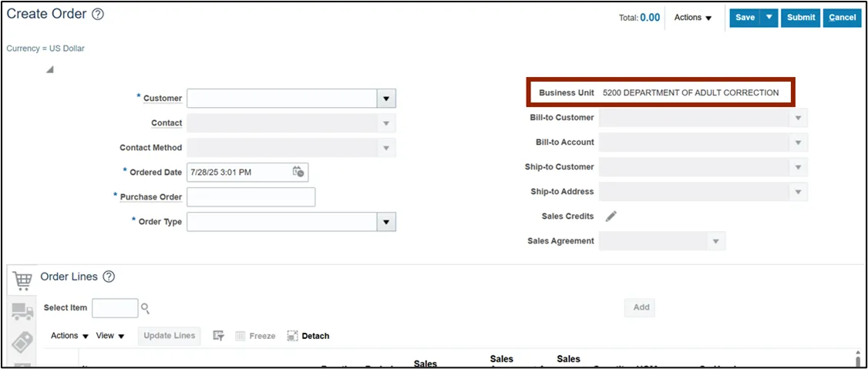Open the Order Lines Actions menu
This screenshot has width=868, height=369.
coord(69,336)
